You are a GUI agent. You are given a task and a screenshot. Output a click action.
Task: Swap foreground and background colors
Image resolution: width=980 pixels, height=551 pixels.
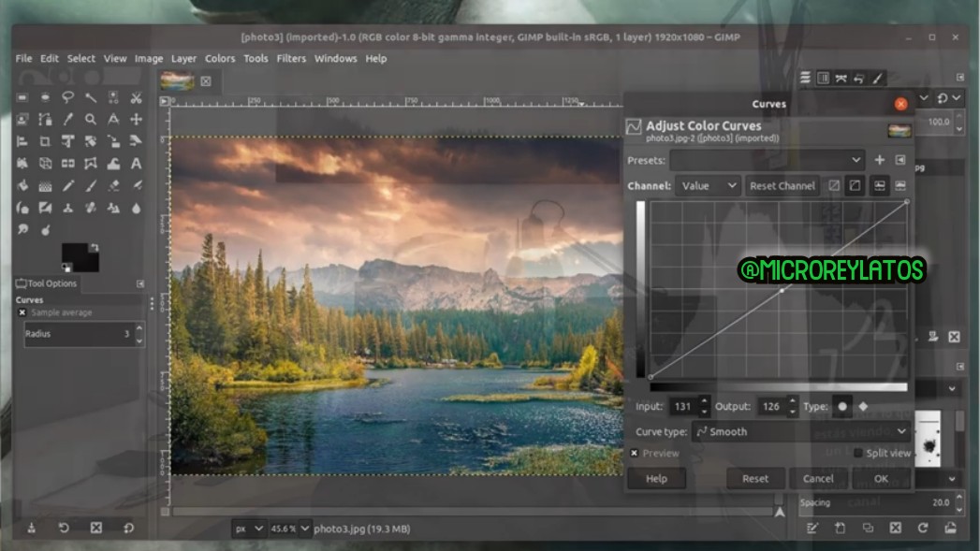[x=94, y=247]
